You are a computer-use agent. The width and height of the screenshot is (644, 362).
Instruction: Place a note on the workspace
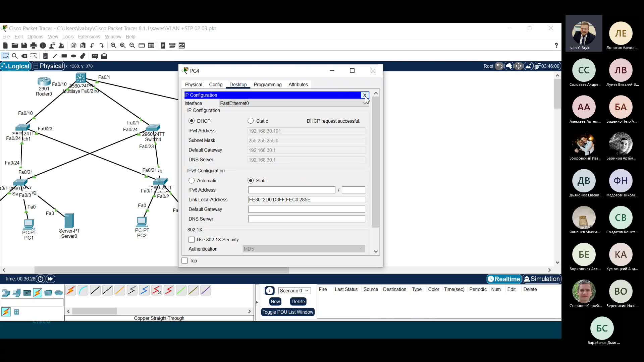[45, 56]
